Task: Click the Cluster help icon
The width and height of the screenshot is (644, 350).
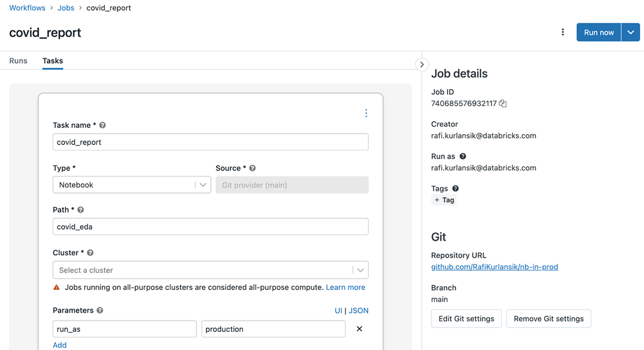Action: (x=90, y=252)
